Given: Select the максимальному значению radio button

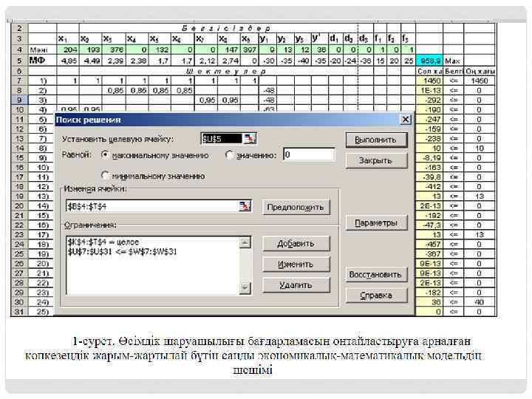Looking at the screenshot, I should [106, 155].
